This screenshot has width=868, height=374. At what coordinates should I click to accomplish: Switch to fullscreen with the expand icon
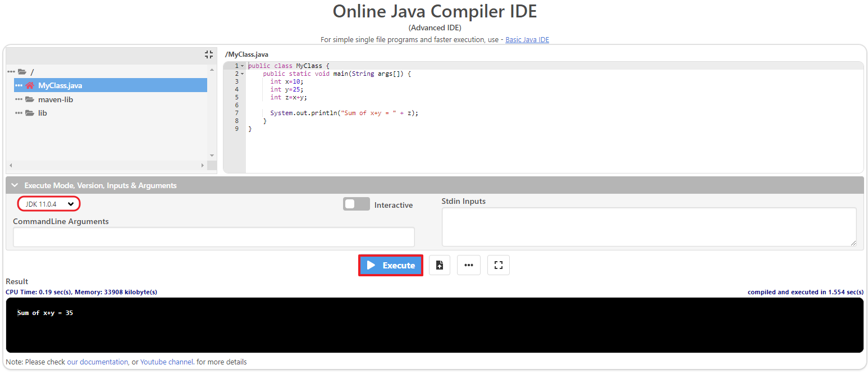(x=499, y=265)
